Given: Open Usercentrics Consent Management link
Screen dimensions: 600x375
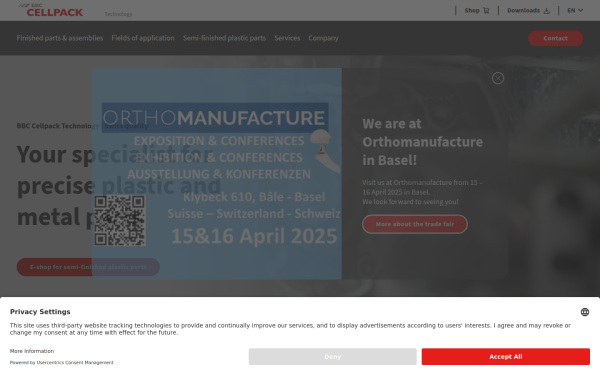Looking at the screenshot, I should (75, 362).
